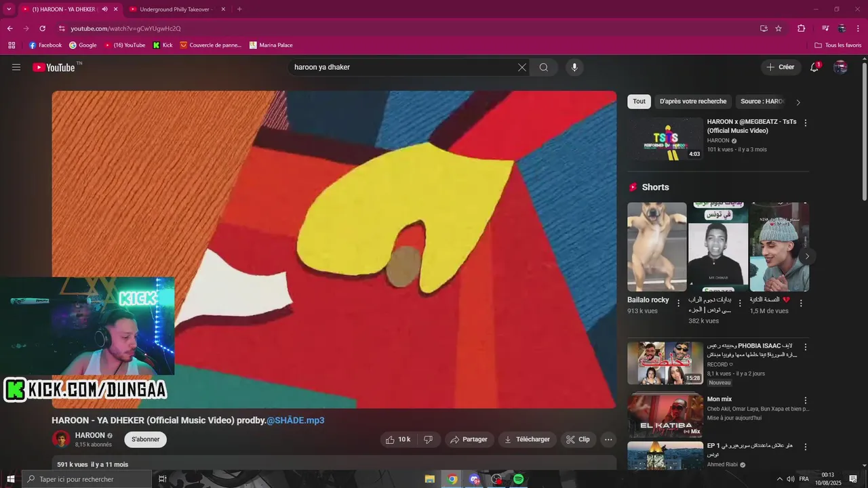Open more actions three-dot menu under the video
This screenshot has width=868, height=488.
(608, 439)
